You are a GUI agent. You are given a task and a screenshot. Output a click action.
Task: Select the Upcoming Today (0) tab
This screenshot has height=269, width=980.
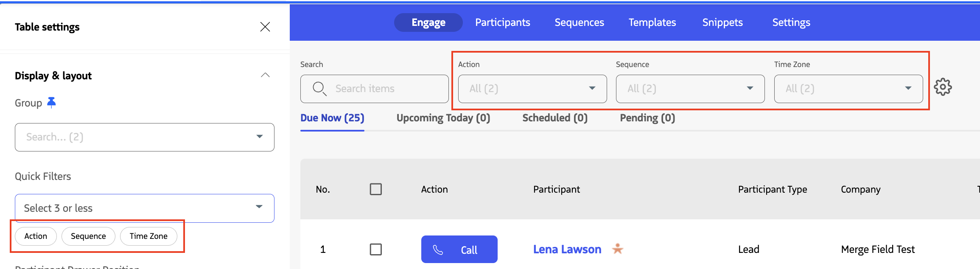[x=443, y=118]
